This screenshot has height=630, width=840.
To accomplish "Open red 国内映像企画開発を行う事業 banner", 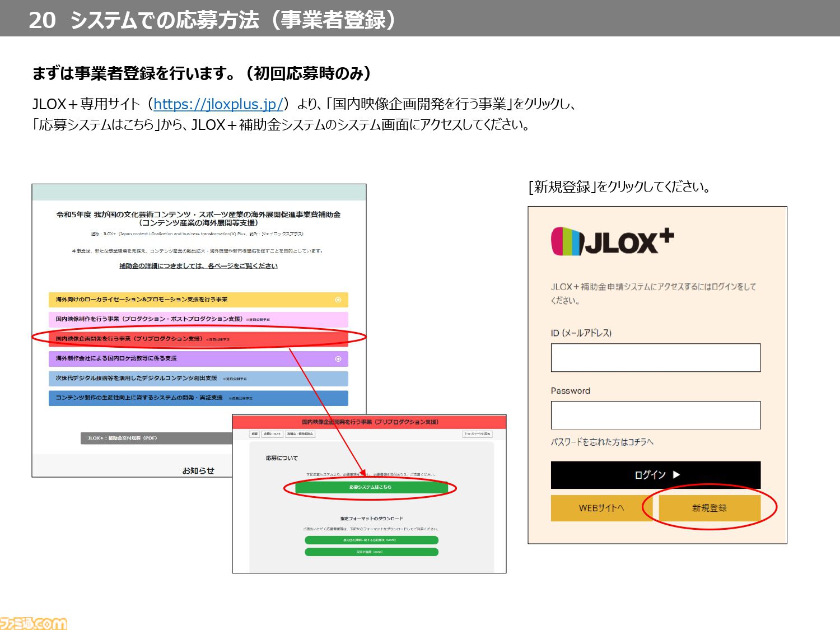I will click(x=198, y=339).
